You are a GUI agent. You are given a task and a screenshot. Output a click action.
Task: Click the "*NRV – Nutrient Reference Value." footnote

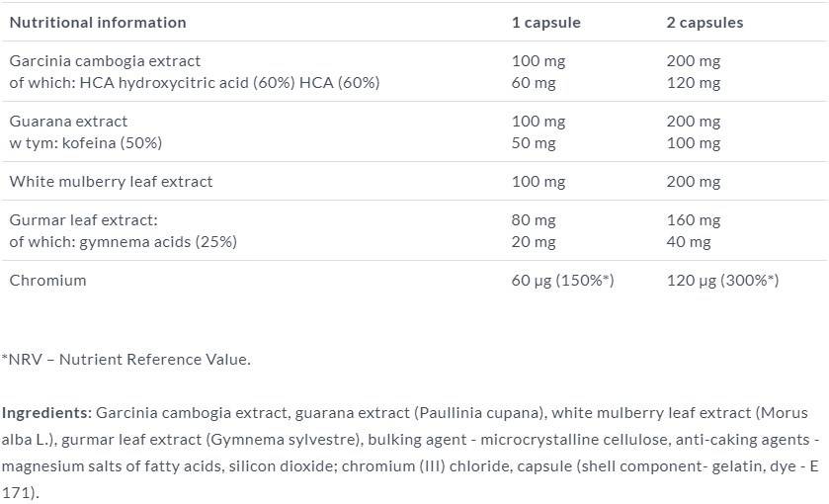click(x=125, y=360)
